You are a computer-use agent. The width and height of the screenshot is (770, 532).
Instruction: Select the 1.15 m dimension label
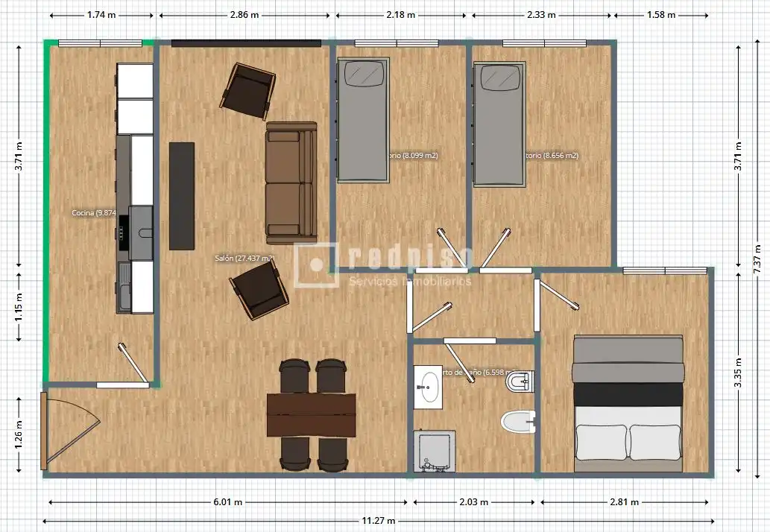point(19,307)
